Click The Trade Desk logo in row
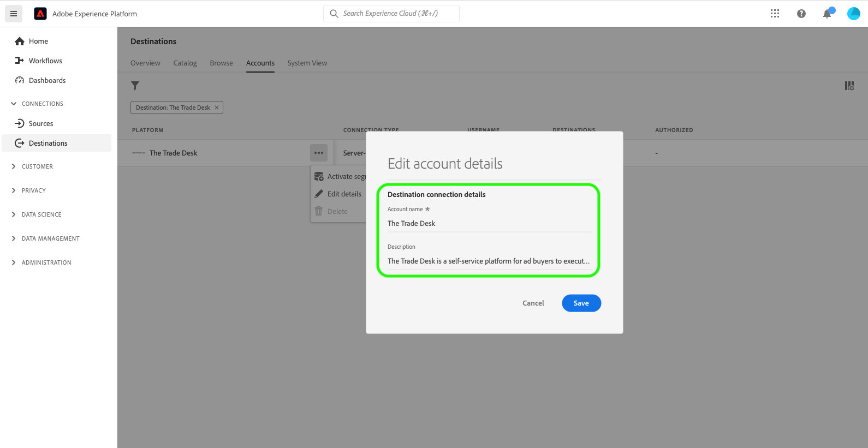Image resolution: width=868 pixels, height=448 pixels. (x=139, y=153)
